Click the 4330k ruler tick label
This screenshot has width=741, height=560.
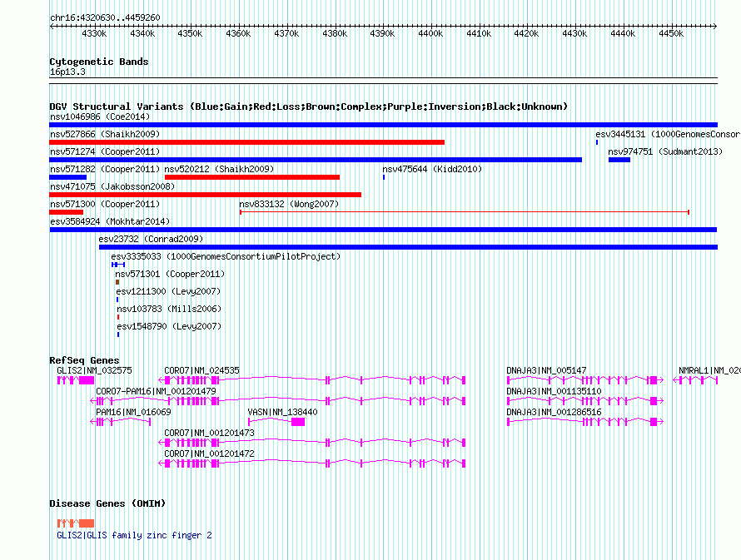(x=94, y=33)
